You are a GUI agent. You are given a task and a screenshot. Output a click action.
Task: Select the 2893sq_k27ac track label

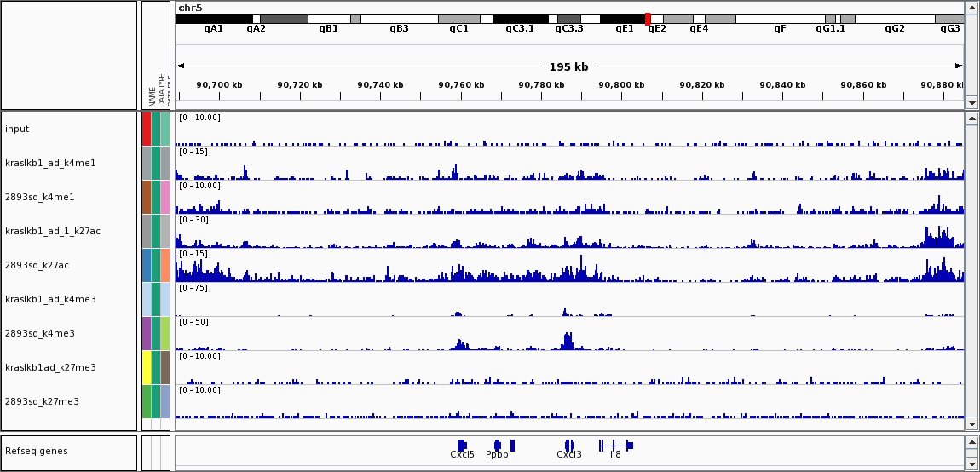coord(37,265)
